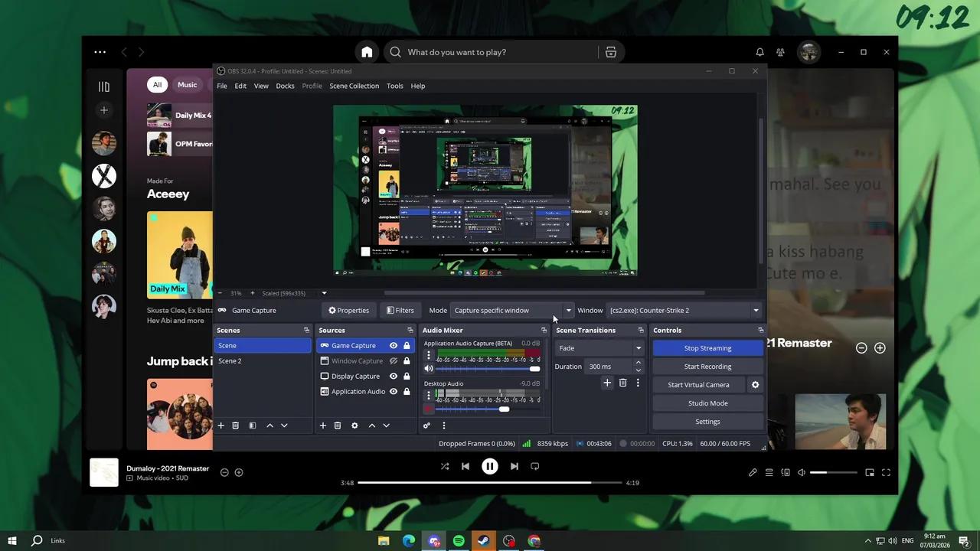Open the Tools menu in OBS
Viewport: 980px width, 551px height.
pos(394,86)
